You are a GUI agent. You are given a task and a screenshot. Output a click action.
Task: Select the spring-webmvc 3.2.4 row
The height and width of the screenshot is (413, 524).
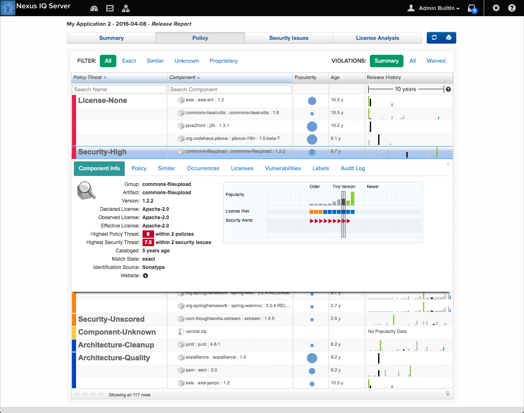pyautogui.click(x=262, y=306)
